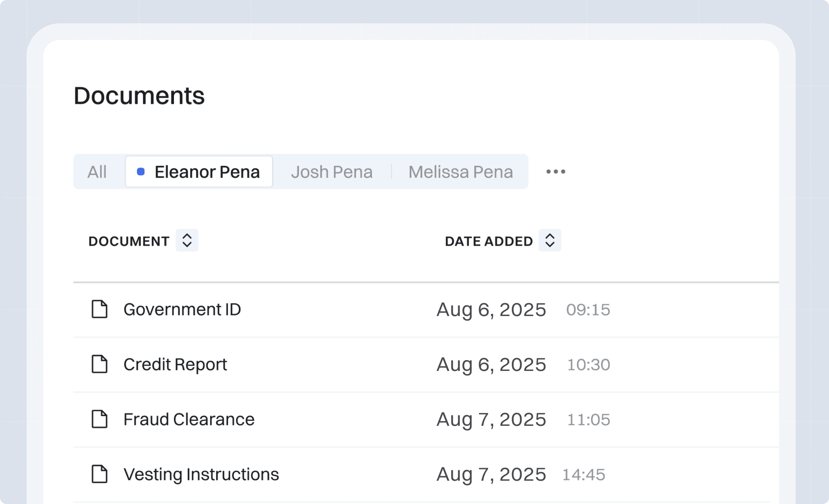This screenshot has width=829, height=504.
Task: Open the Government ID document
Action: click(x=183, y=309)
